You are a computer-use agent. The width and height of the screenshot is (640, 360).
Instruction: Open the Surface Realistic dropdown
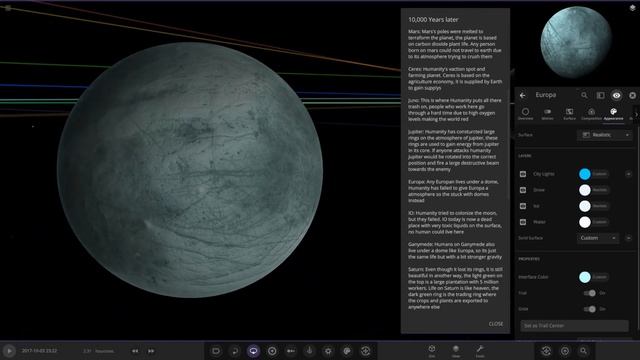click(x=605, y=135)
